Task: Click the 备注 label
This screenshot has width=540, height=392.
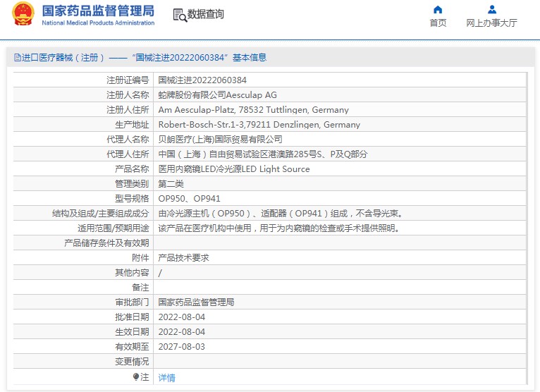Action: point(140,287)
